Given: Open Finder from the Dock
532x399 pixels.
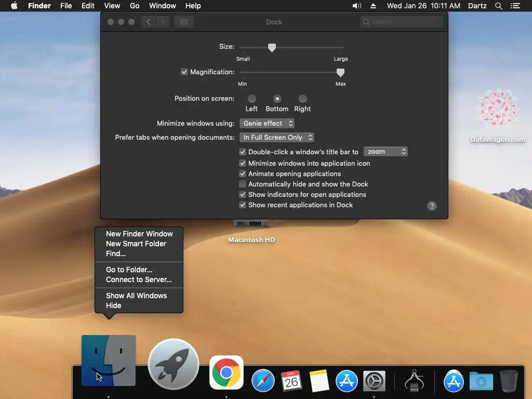Looking at the screenshot, I should click(109, 361).
